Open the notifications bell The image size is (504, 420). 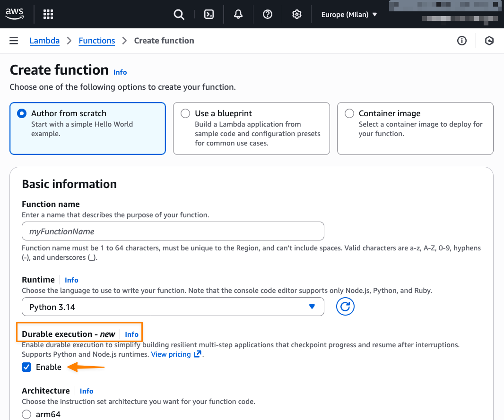(x=238, y=14)
